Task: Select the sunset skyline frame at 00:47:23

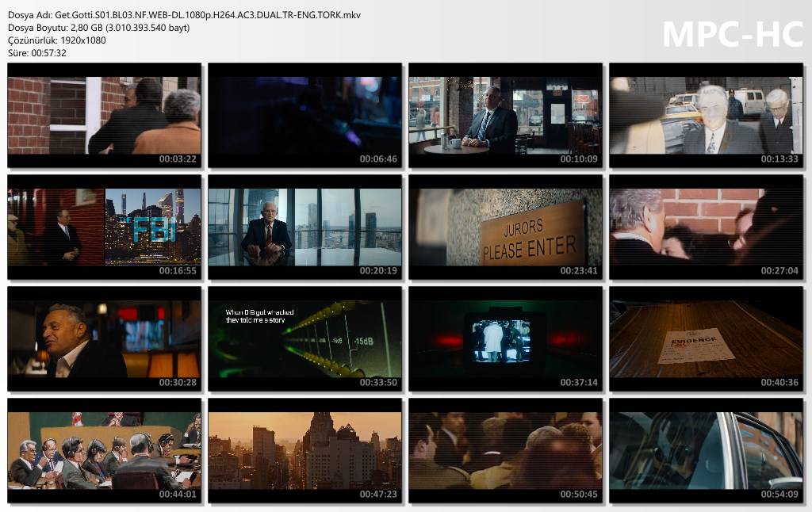Action: [305, 451]
